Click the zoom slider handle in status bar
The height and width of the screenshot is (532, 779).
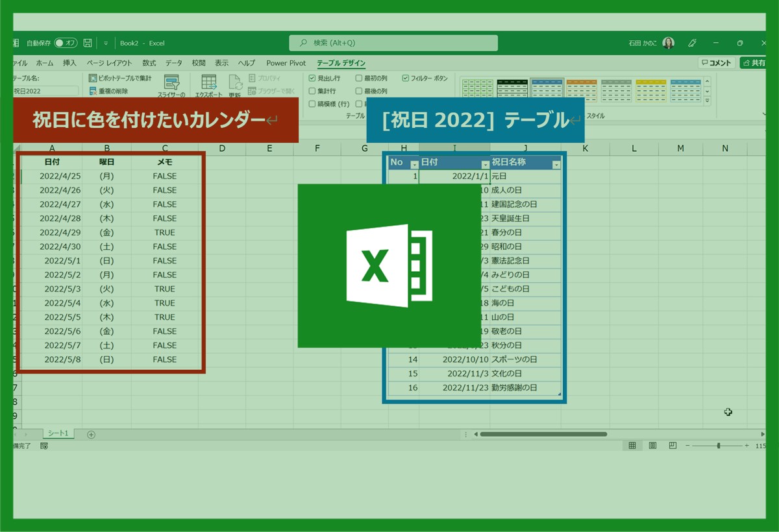[718, 446]
